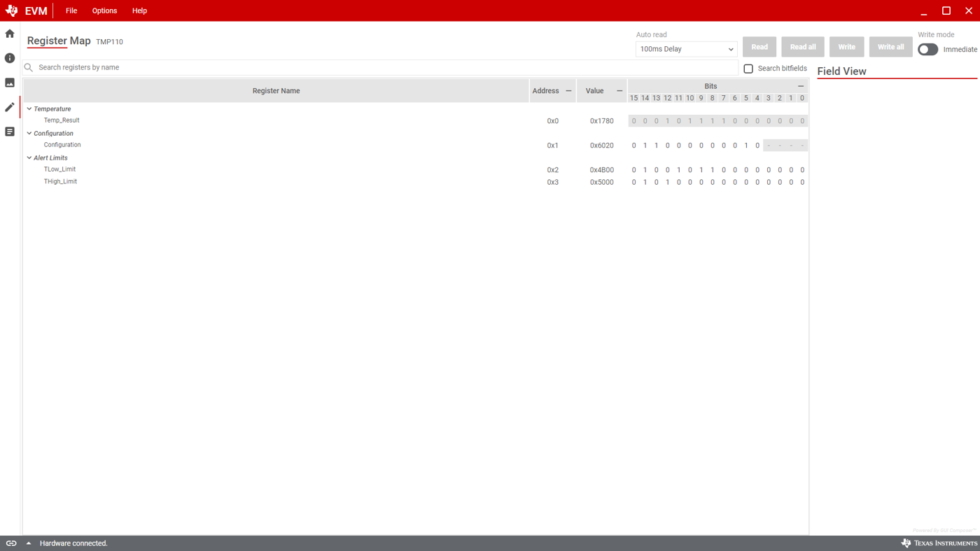The height and width of the screenshot is (551, 980).
Task: Open the registers list icon in the sidebar
Action: [9, 131]
